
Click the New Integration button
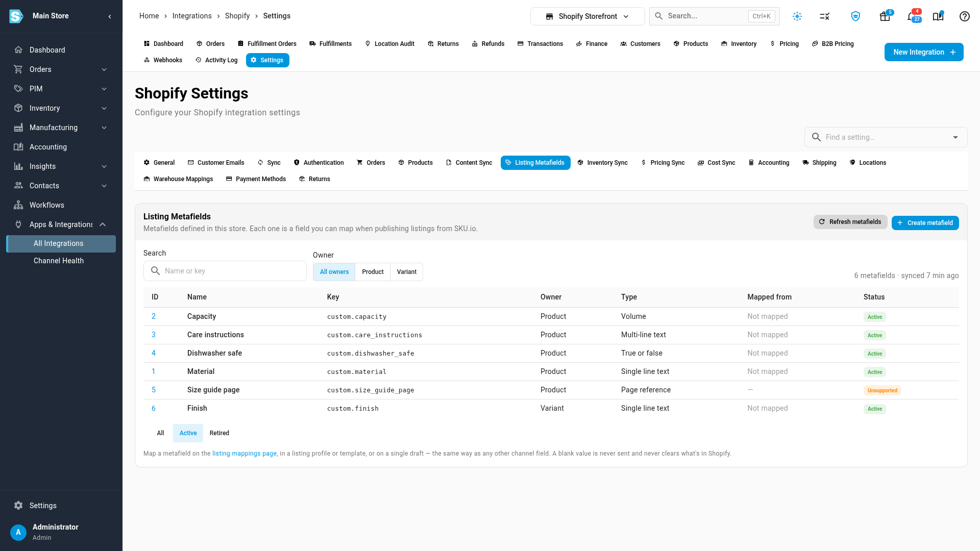924,52
